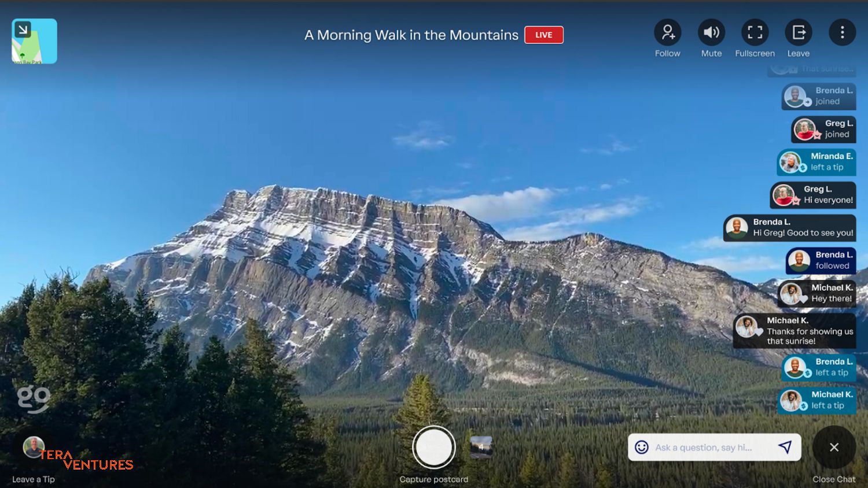Click Brenda L. followed notification
Screen dimensions: 868x488
click(x=821, y=261)
